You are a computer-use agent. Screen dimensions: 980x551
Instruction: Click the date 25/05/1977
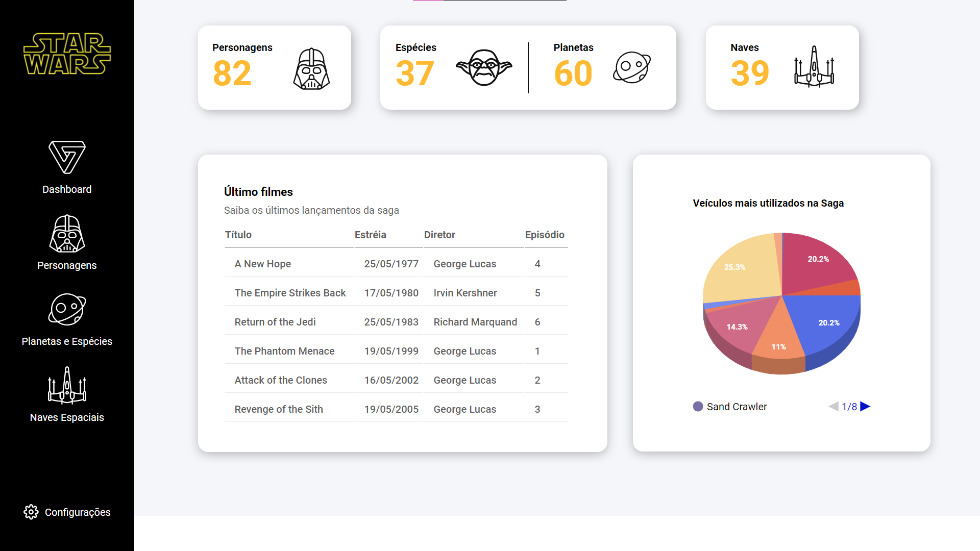(391, 264)
